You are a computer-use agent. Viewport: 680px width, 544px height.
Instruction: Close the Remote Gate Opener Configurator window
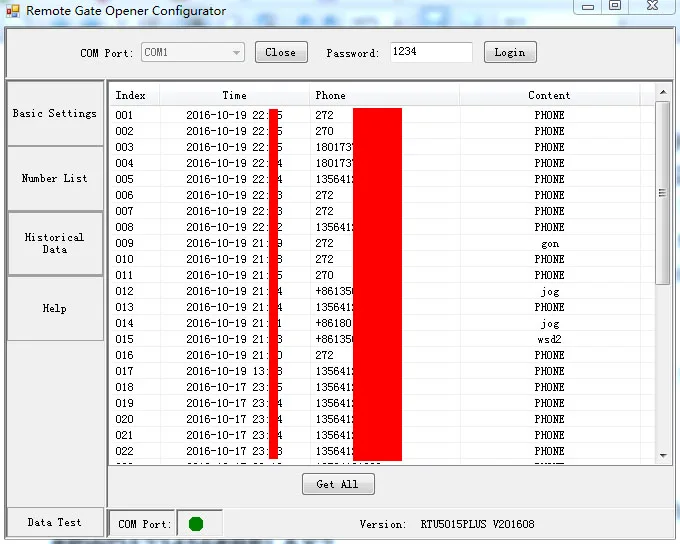pyautogui.click(x=652, y=6)
